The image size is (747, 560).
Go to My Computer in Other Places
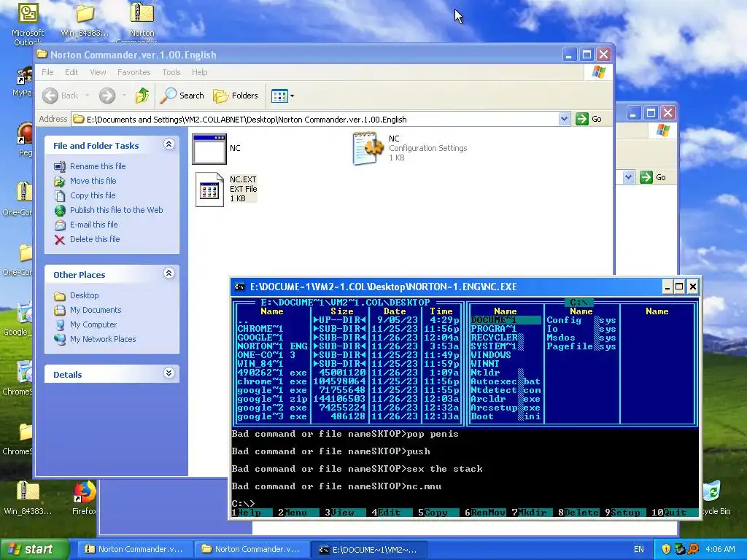[x=93, y=324]
